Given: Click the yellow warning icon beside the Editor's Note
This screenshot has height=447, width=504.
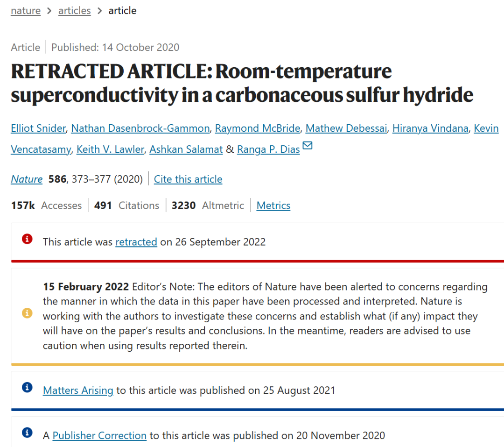Looking at the screenshot, I should point(27,313).
